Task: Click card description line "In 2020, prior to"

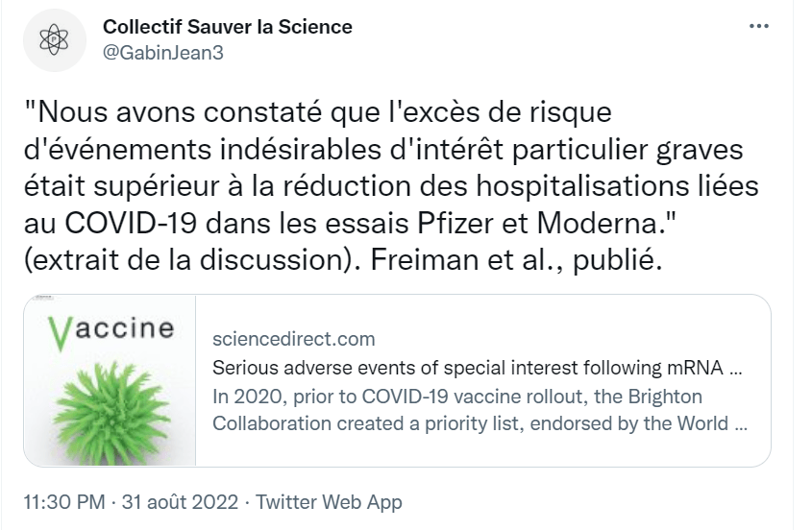Action: pyautogui.click(x=456, y=397)
